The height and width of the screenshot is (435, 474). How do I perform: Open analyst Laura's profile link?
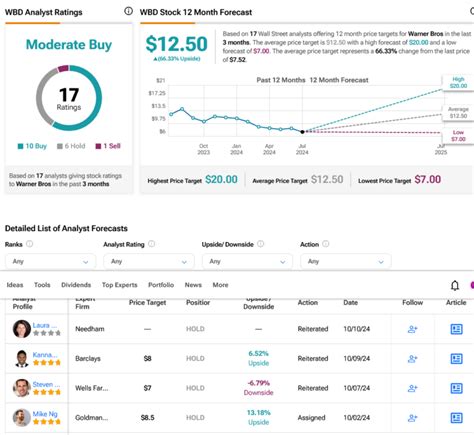point(45,325)
